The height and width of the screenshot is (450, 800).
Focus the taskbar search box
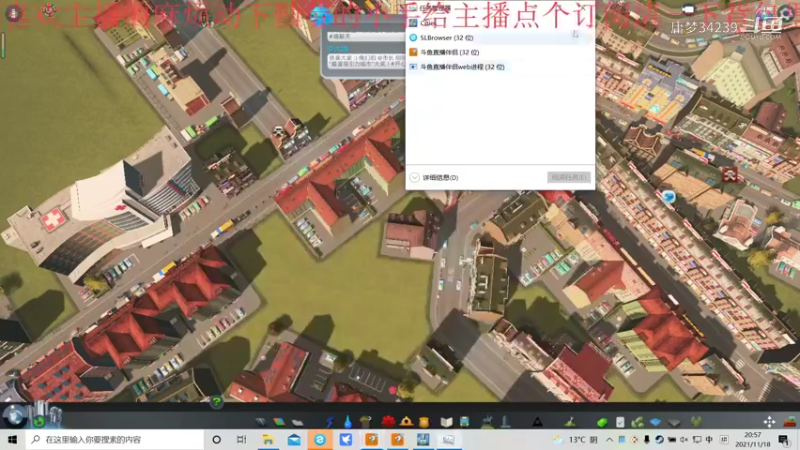pos(115,439)
